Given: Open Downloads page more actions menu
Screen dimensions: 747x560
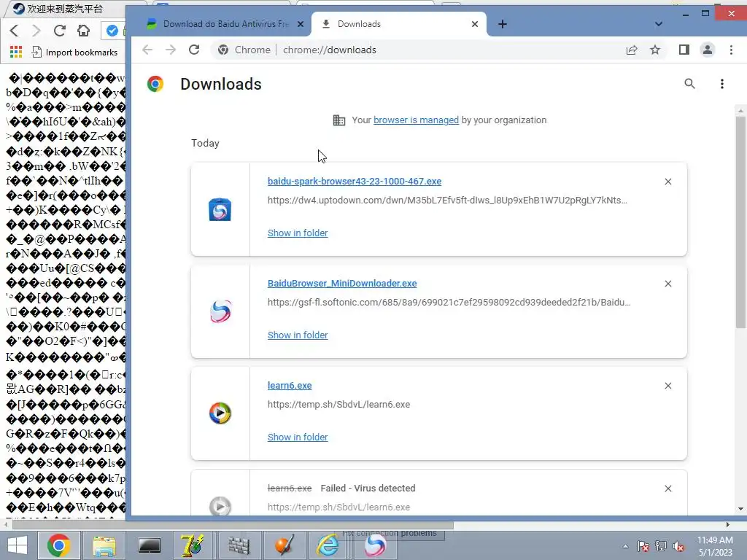Looking at the screenshot, I should (722, 84).
